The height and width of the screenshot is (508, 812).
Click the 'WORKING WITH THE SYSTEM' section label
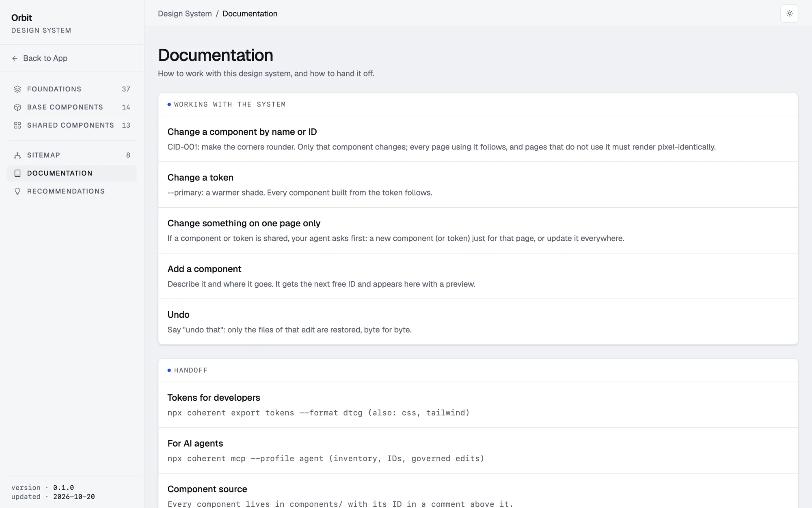tap(230, 104)
